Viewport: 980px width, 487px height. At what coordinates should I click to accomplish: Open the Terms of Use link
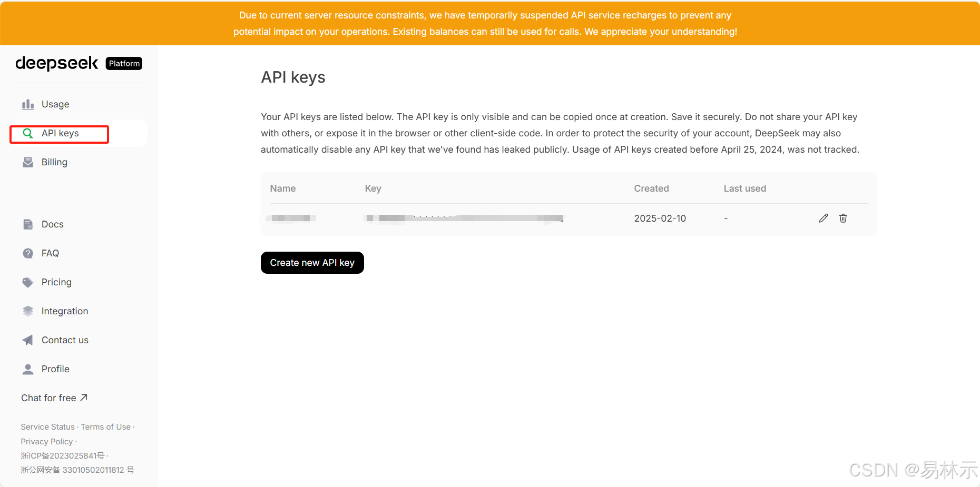106,427
